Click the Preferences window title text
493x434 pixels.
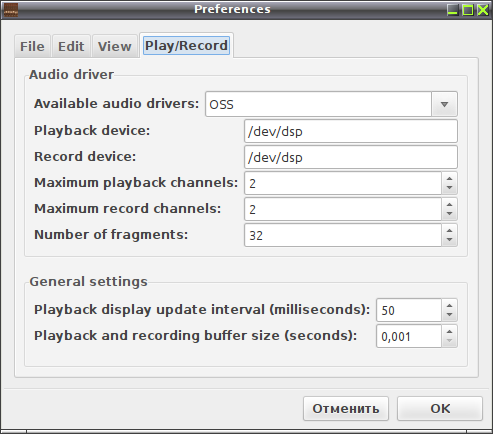click(232, 9)
